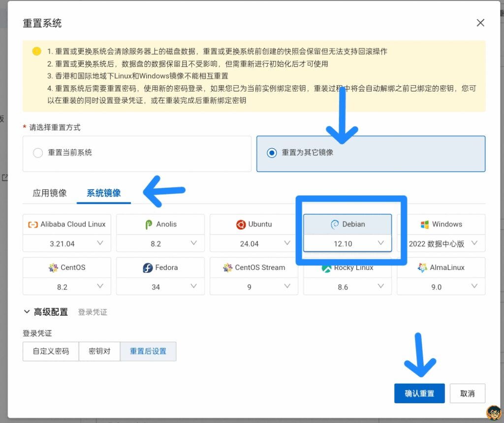Click the yellow warning notice icon
The height and width of the screenshot is (423, 504).
(36, 51)
